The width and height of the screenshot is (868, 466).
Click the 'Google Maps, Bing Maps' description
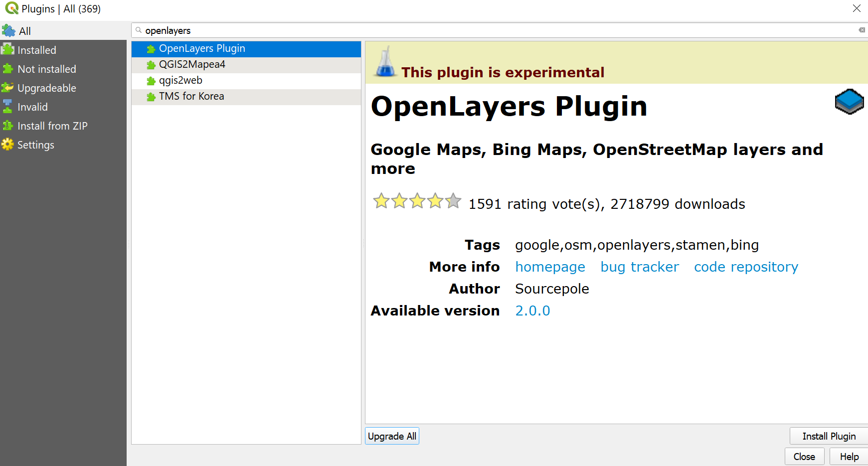pyautogui.click(x=597, y=159)
